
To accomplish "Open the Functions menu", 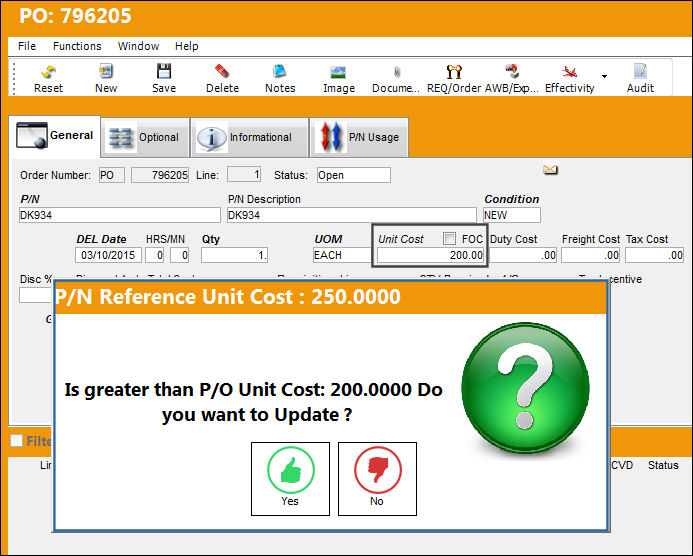I will coord(77,46).
